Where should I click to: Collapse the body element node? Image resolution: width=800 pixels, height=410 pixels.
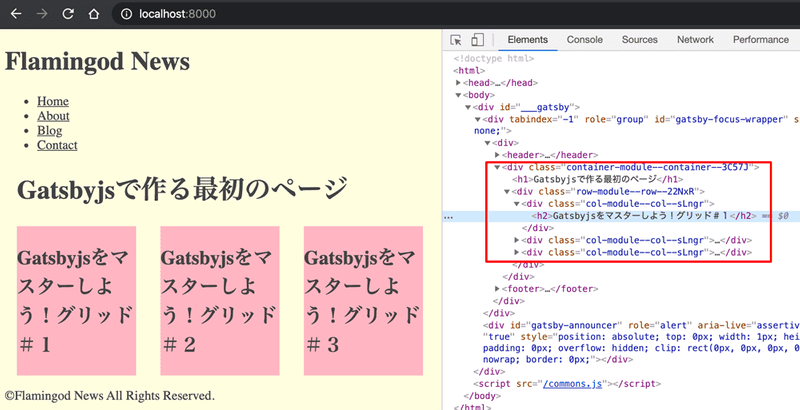pyautogui.click(x=458, y=95)
